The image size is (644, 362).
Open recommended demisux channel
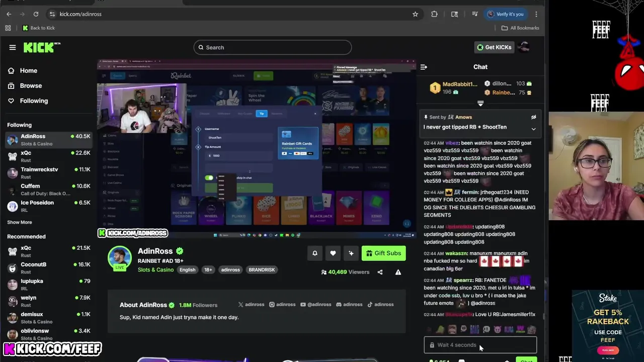pos(48,318)
